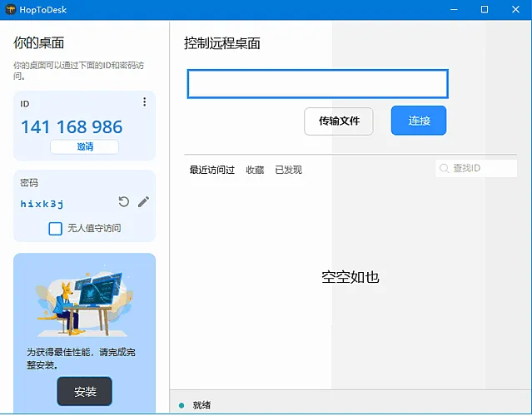Switch to the 最近访问过 tab
The image size is (532, 416).
tap(212, 170)
